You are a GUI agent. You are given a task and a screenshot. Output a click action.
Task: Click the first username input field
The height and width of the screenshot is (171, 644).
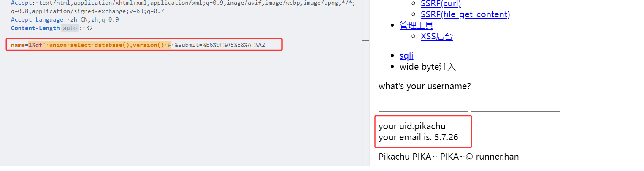click(x=423, y=106)
